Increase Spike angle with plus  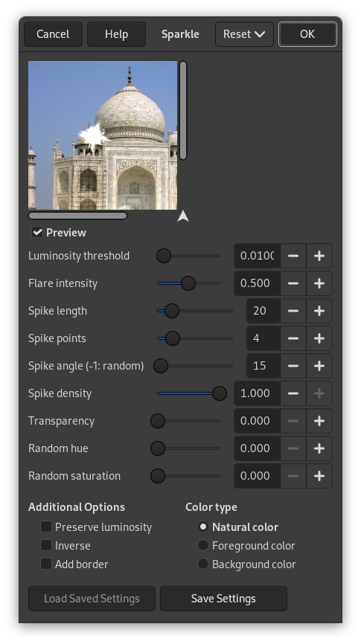coord(319,366)
